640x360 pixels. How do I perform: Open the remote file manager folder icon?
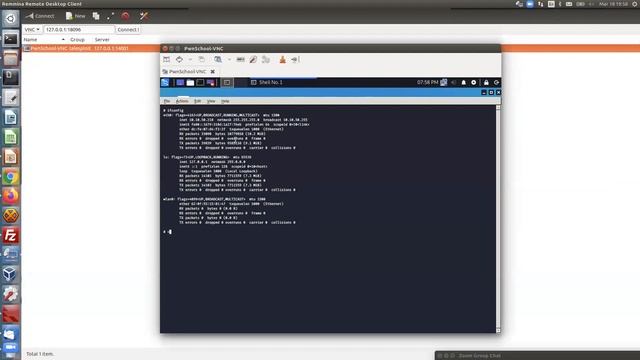(190, 82)
